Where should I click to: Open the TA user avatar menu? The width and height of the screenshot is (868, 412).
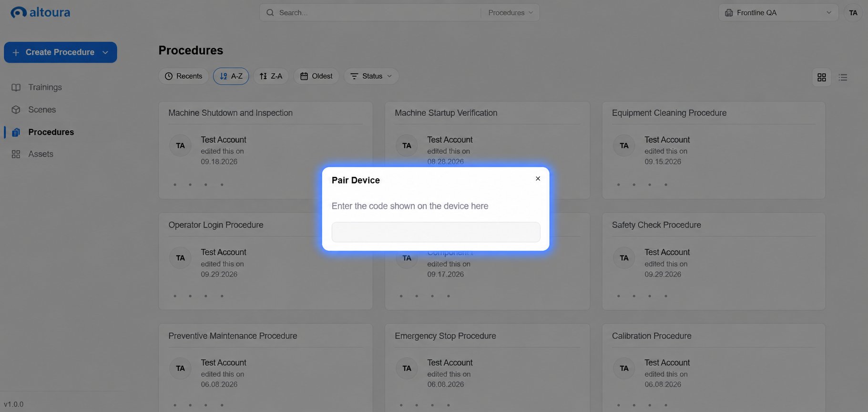[x=853, y=13]
